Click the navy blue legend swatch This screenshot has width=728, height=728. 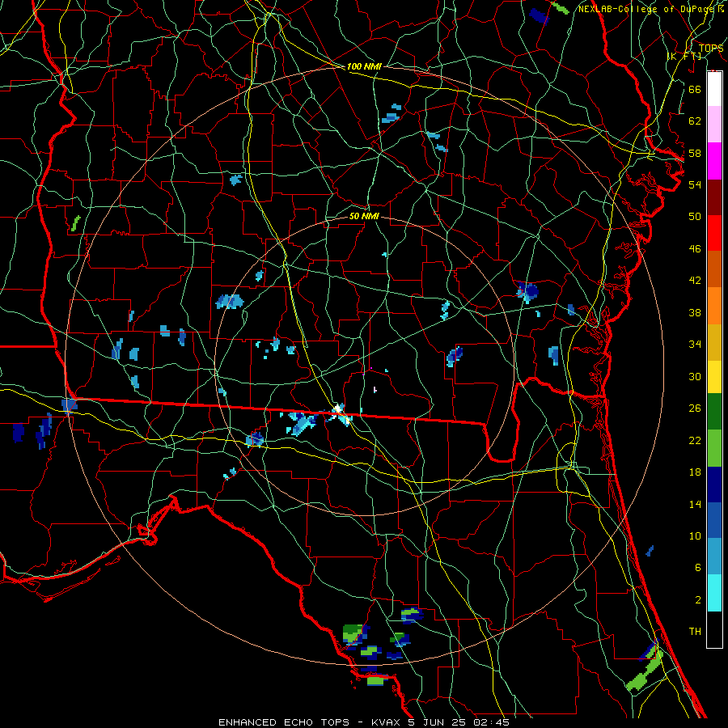point(714,485)
